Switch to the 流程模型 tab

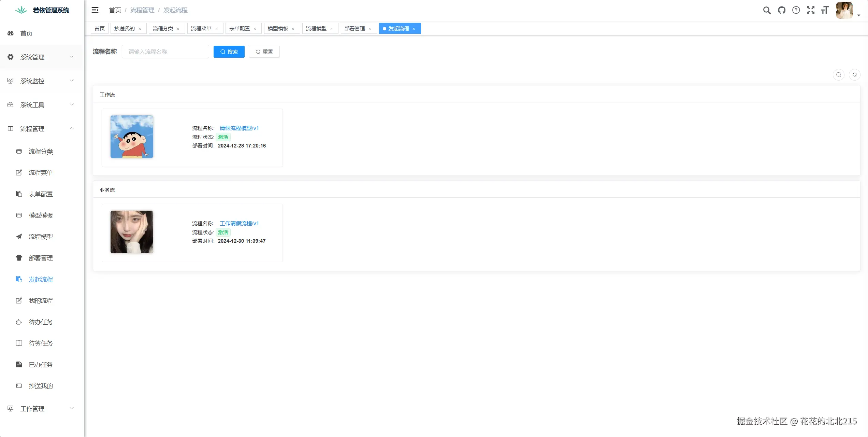click(316, 29)
